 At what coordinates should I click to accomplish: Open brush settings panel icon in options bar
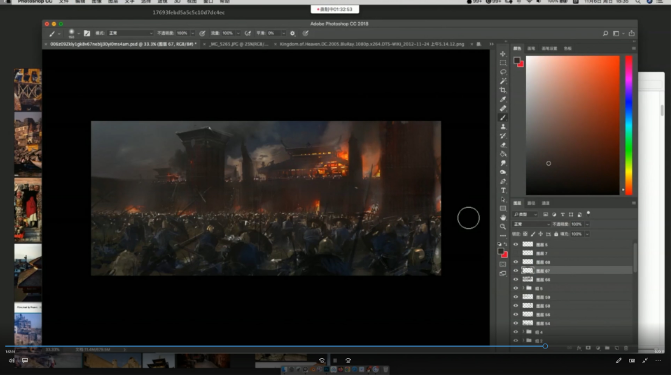87,33
